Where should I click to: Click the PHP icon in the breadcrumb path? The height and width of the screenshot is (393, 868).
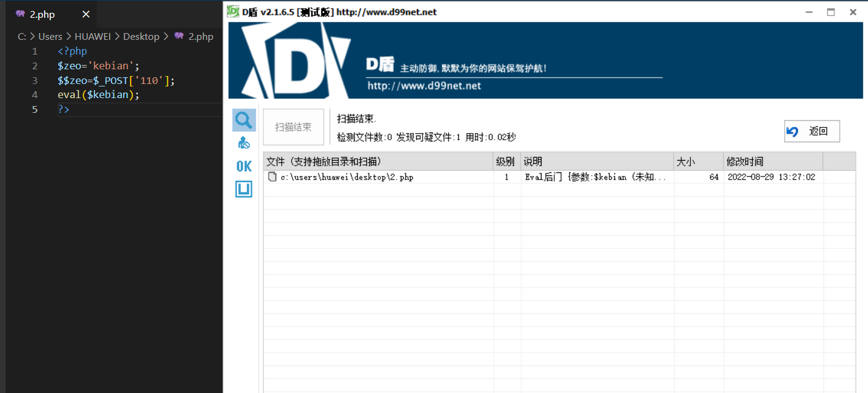(179, 36)
